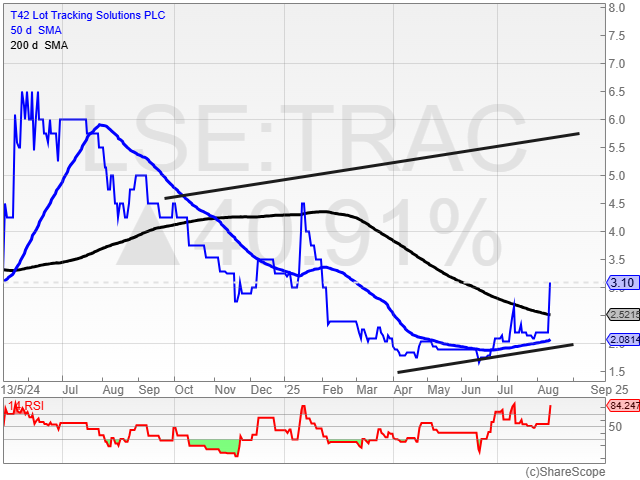Click the Jul 2024 axis label after 13/5/24

pyautogui.click(x=70, y=390)
